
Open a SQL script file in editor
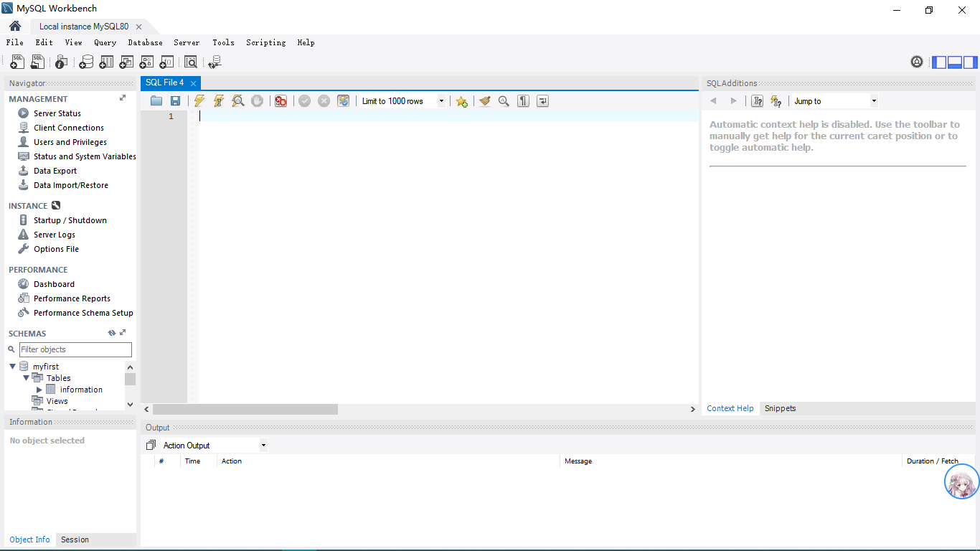point(156,101)
